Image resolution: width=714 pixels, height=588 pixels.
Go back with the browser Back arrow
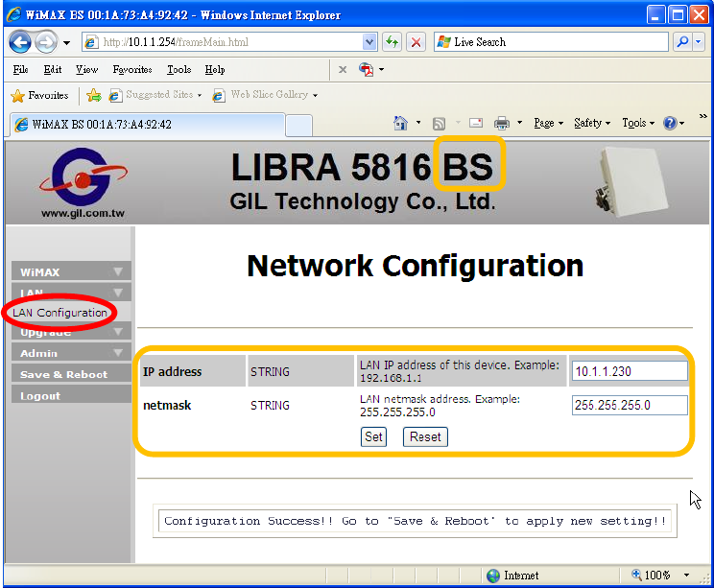(x=19, y=42)
